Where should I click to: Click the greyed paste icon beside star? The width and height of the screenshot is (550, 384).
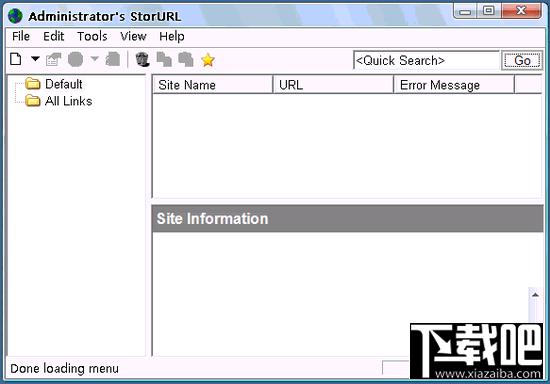pos(186,59)
